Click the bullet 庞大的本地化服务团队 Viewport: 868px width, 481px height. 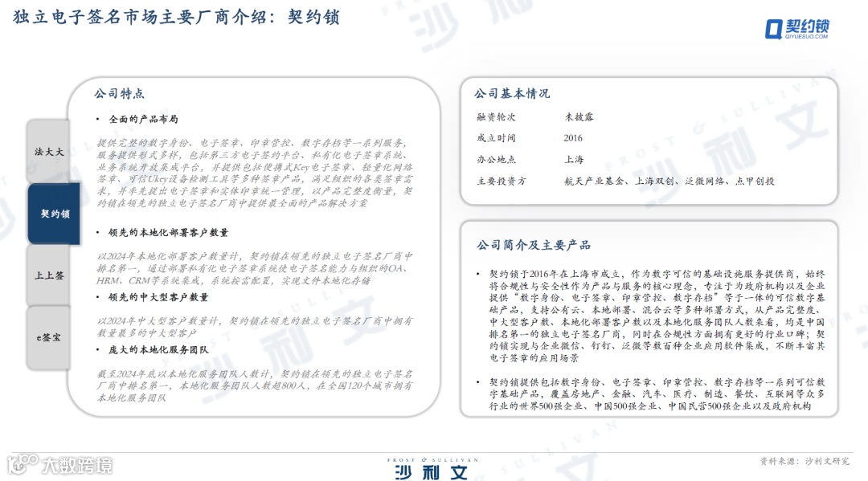[158, 349]
